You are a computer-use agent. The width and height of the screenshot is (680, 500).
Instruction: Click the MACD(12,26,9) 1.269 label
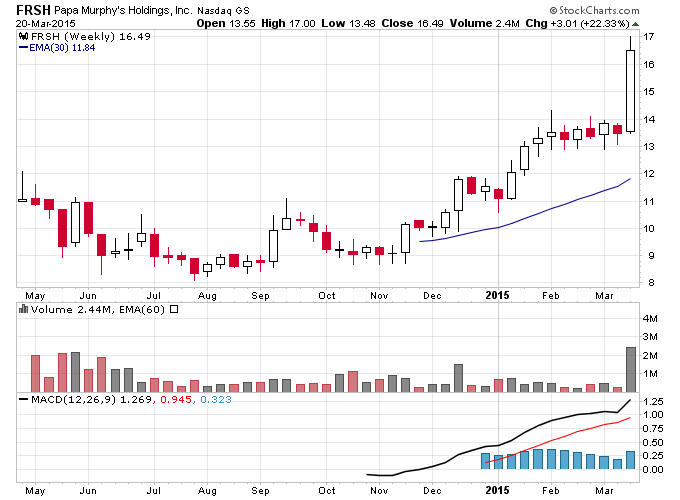[x=91, y=399]
